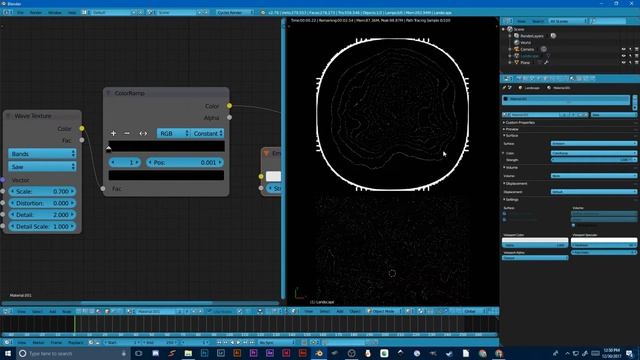The height and width of the screenshot is (360, 640).
Task: Click the Wave Texture Scale field
Action: click(x=42, y=191)
